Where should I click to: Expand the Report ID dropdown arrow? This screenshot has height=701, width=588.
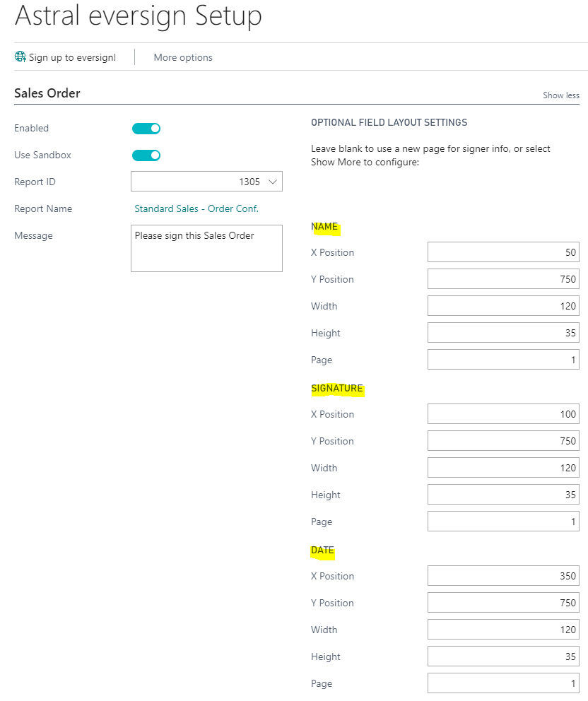[x=273, y=182]
